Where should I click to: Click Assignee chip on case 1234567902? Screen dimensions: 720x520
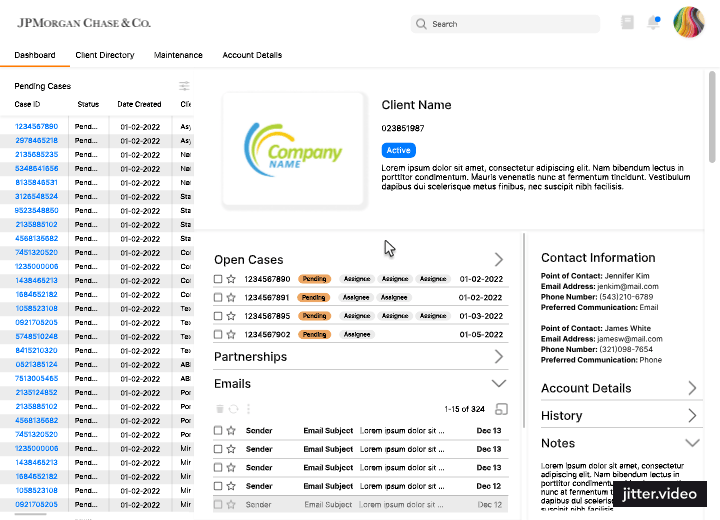tap(357, 334)
